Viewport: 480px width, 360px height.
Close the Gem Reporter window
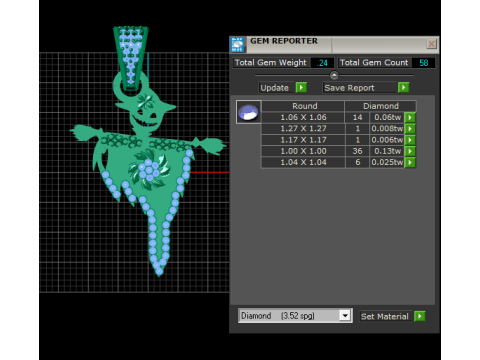coord(431,44)
